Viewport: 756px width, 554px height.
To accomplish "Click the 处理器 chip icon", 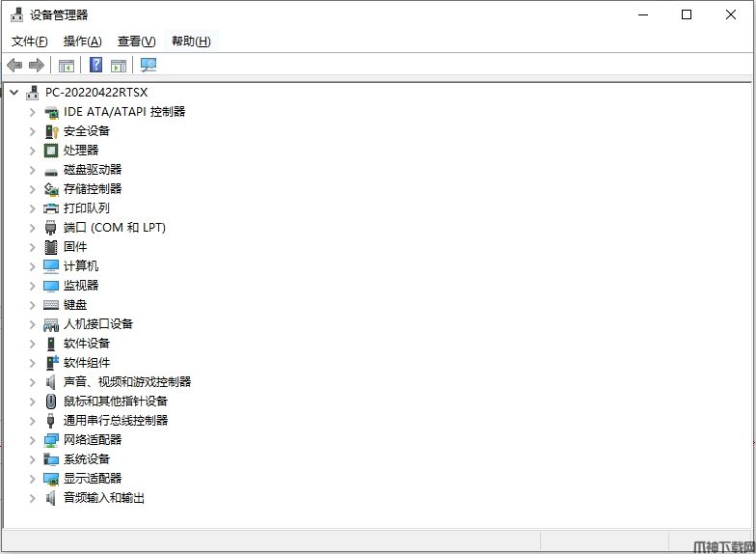I will [x=51, y=151].
